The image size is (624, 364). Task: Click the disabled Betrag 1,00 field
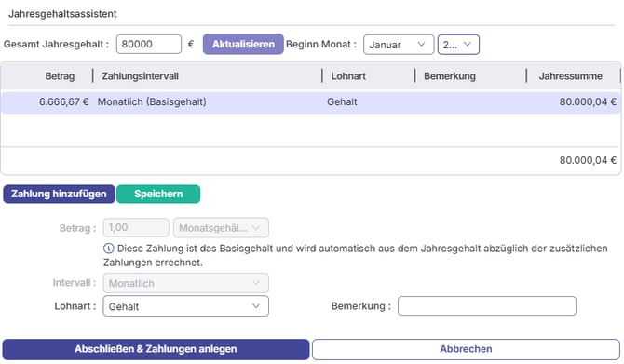click(x=136, y=227)
